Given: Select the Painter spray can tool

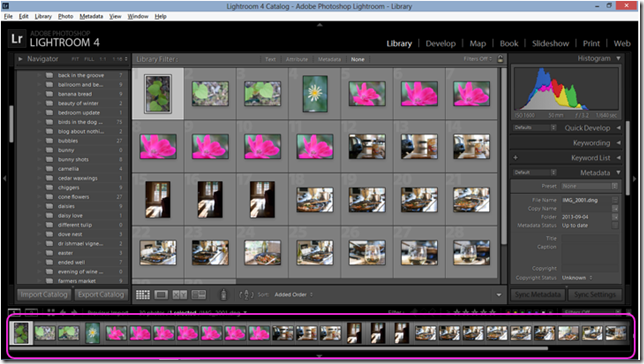Looking at the screenshot, I should pyautogui.click(x=223, y=295).
